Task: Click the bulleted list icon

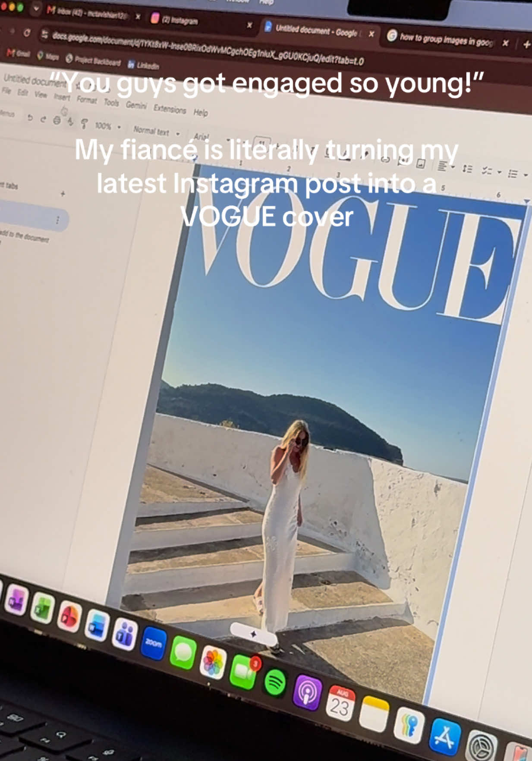Action: click(512, 174)
